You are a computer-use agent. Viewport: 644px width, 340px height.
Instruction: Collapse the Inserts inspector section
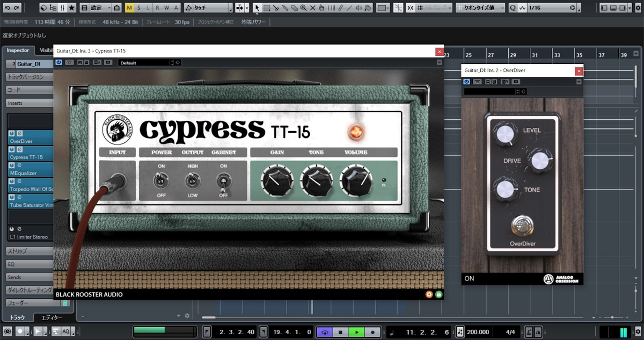point(30,103)
